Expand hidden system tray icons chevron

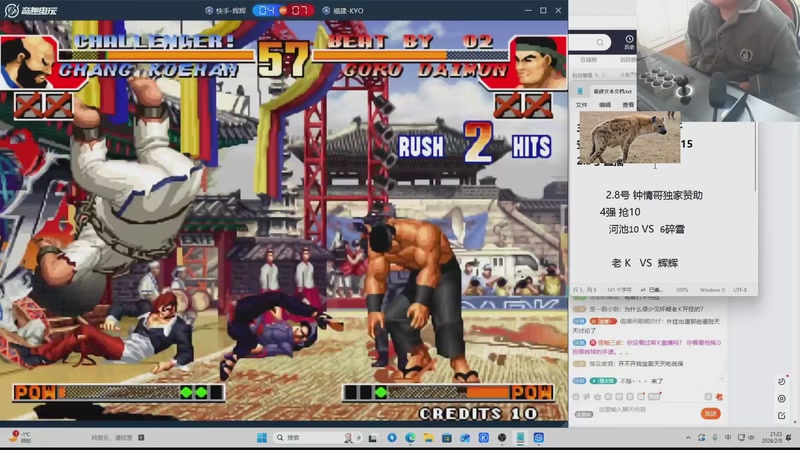[688, 438]
